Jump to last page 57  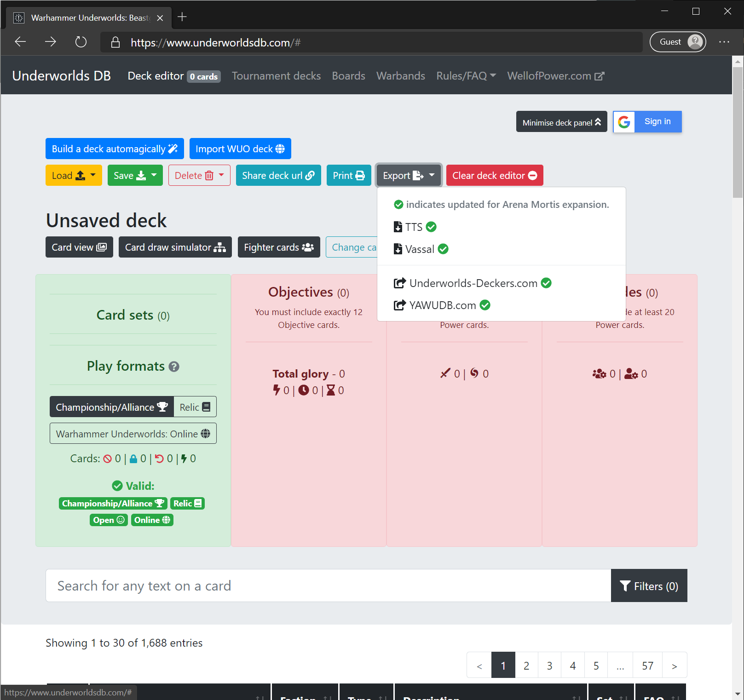tap(648, 665)
